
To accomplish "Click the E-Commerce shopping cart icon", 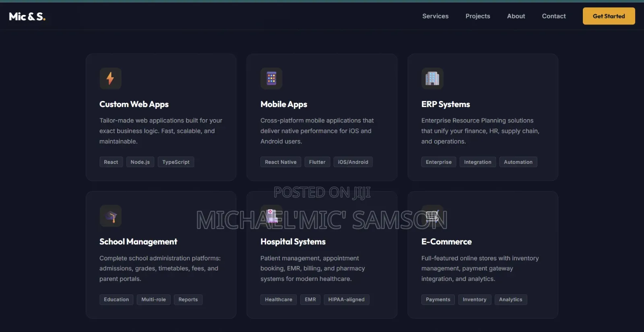I will point(432,216).
